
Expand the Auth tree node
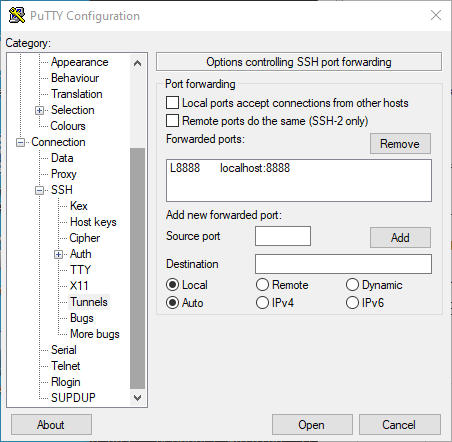[x=58, y=254]
